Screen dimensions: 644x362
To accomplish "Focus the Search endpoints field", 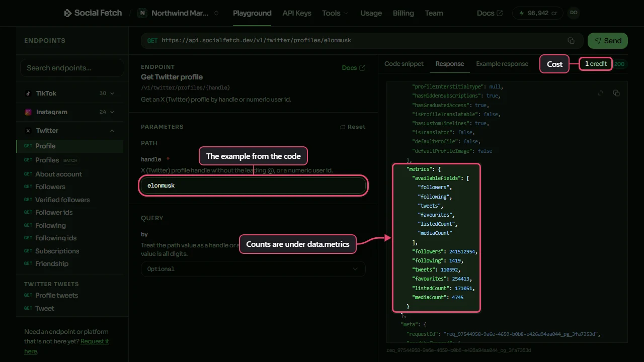I will 72,68.
